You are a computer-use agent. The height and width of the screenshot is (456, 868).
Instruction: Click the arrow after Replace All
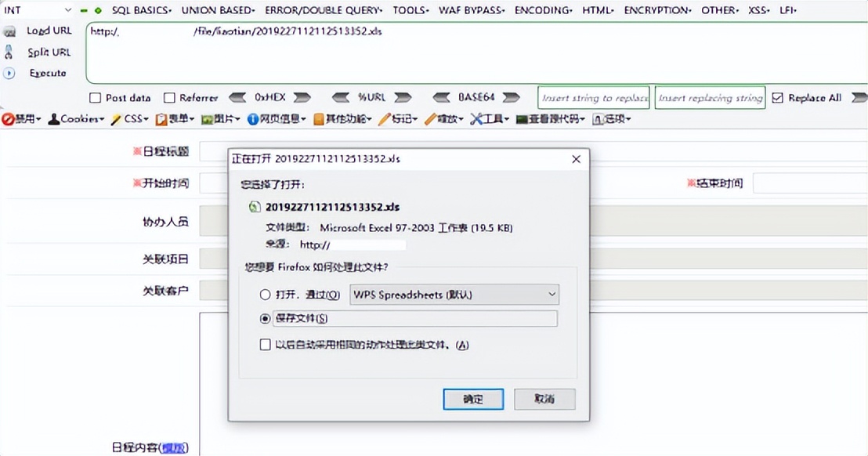point(859,97)
